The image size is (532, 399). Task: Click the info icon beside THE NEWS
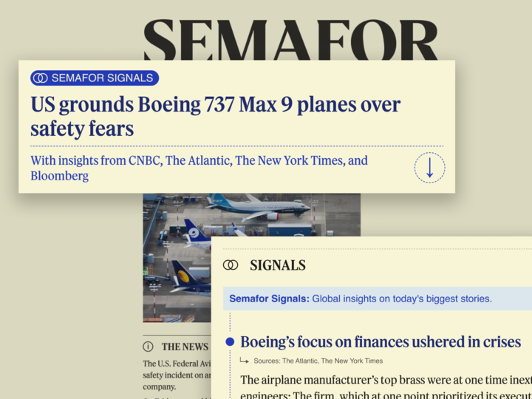[148, 347]
